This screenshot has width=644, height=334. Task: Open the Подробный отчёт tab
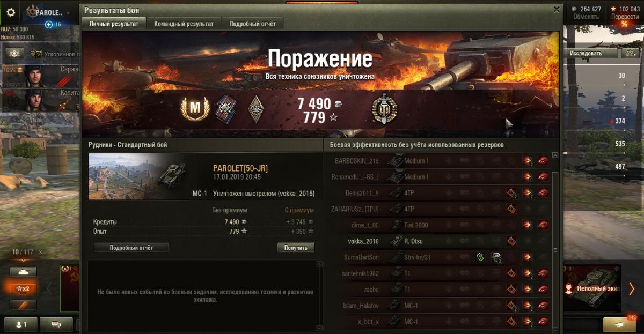pos(253,24)
